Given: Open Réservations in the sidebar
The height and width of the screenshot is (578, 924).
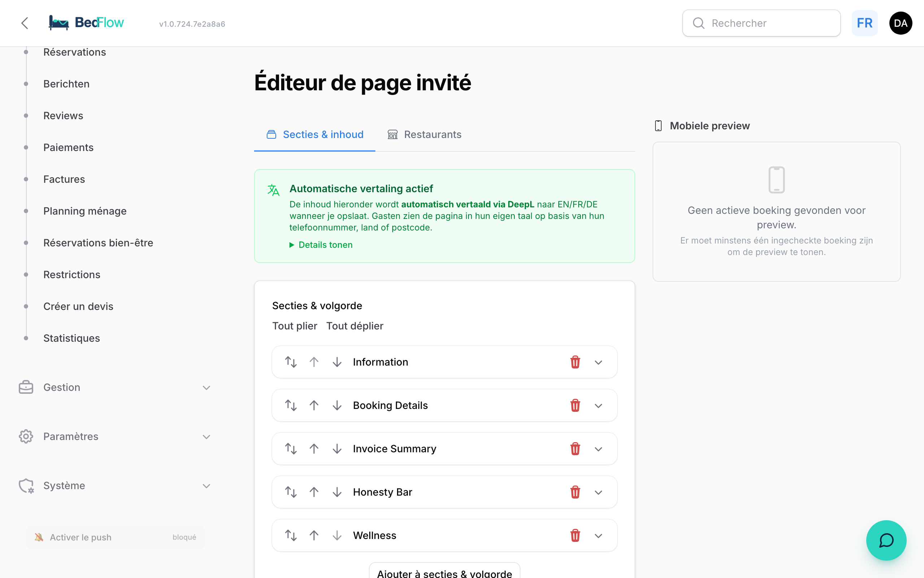Looking at the screenshot, I should pos(74,52).
